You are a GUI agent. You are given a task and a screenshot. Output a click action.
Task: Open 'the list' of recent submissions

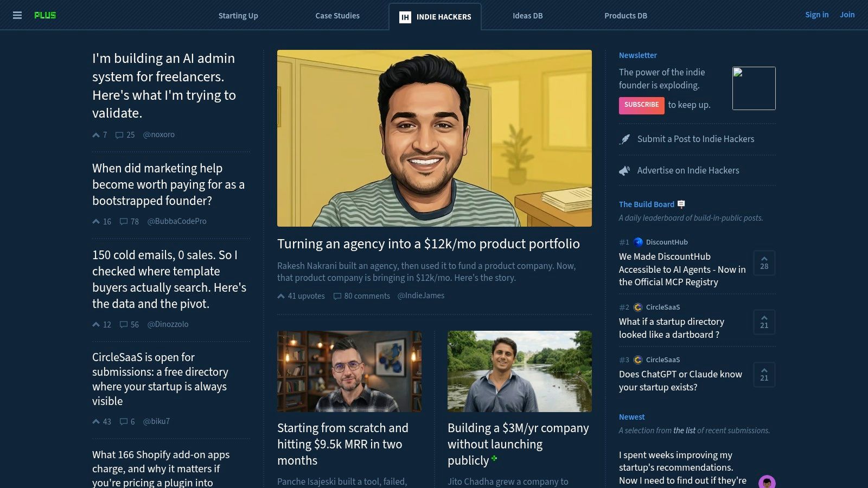coord(684,431)
